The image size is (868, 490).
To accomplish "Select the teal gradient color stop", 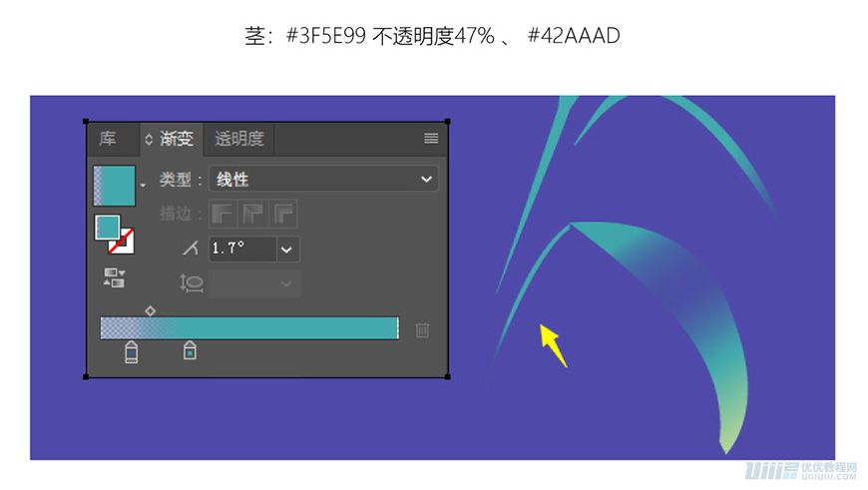I will point(190,350).
